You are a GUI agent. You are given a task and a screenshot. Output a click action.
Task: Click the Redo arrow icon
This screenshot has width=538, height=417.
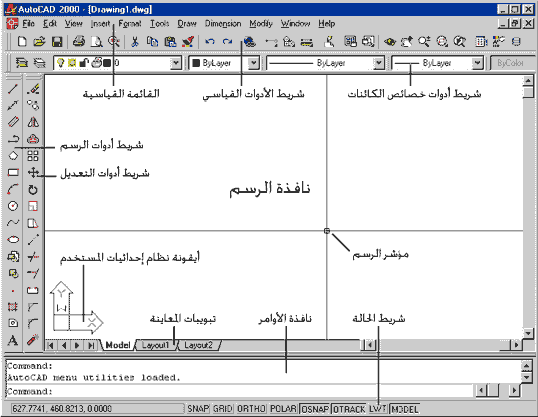[x=227, y=42]
